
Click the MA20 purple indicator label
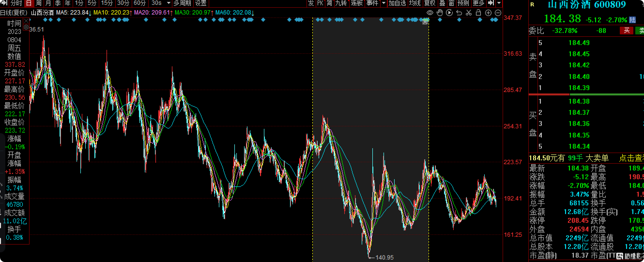click(152, 13)
